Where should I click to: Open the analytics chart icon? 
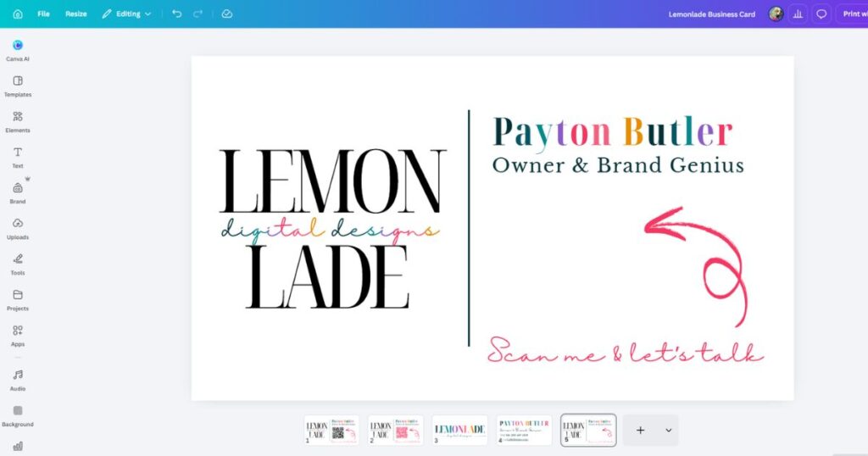coord(798,14)
